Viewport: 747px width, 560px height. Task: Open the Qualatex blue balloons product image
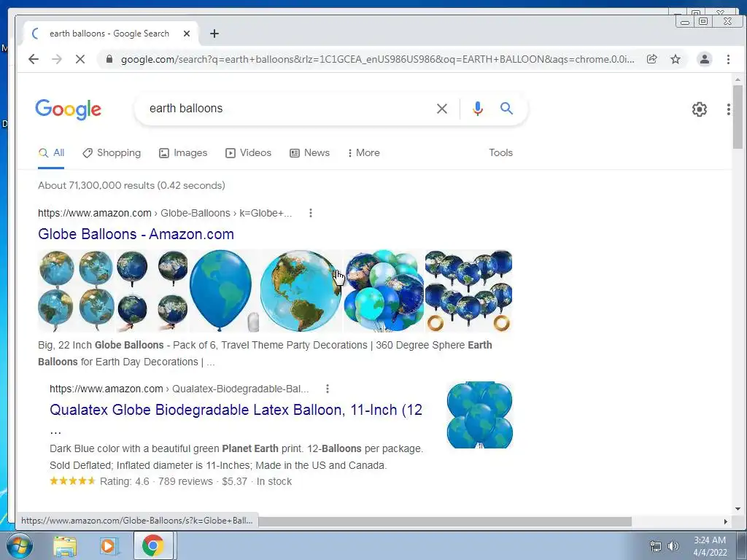tap(480, 415)
